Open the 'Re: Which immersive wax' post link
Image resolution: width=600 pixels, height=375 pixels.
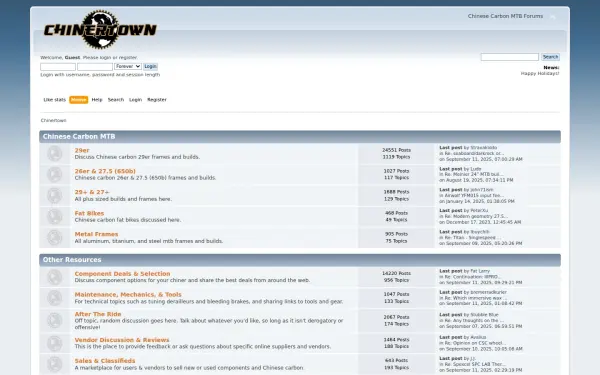point(476,298)
